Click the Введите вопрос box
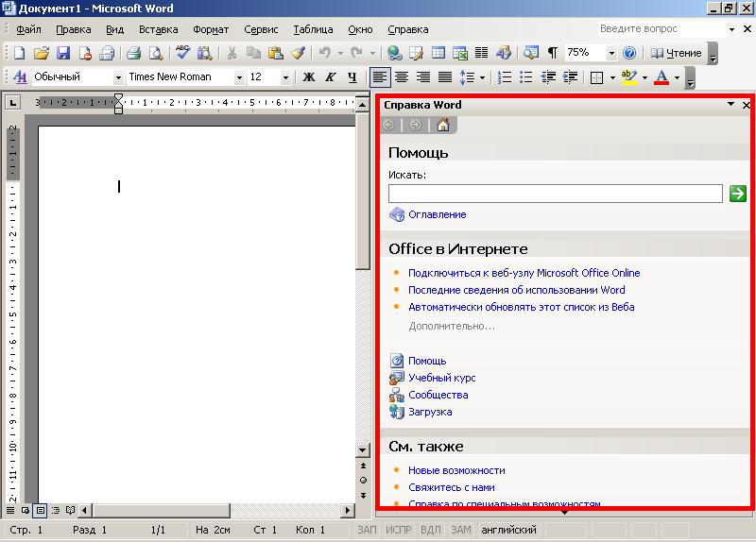Screen dimensions: 756x542 pyautogui.click(x=661, y=29)
